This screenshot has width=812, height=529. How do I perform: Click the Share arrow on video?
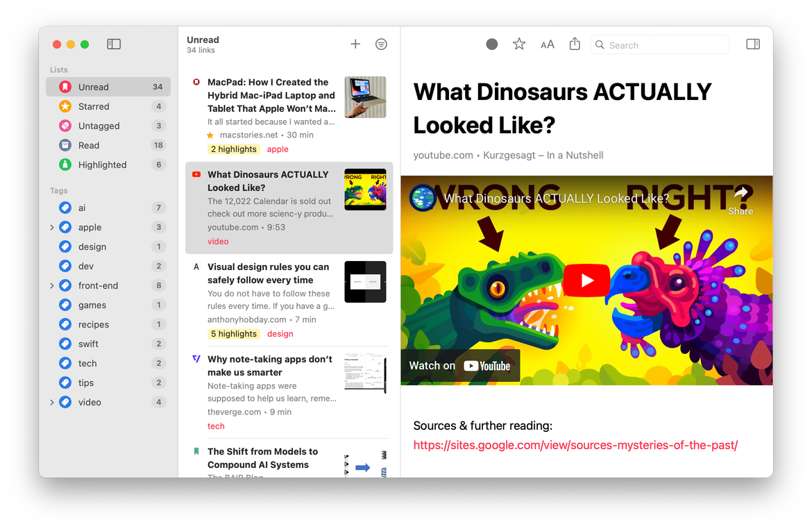pos(741,201)
